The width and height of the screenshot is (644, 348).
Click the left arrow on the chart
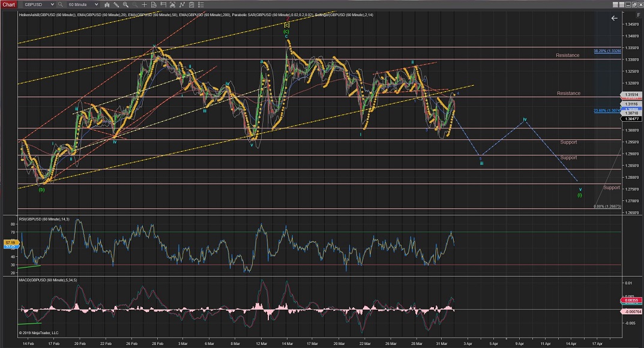614,18
